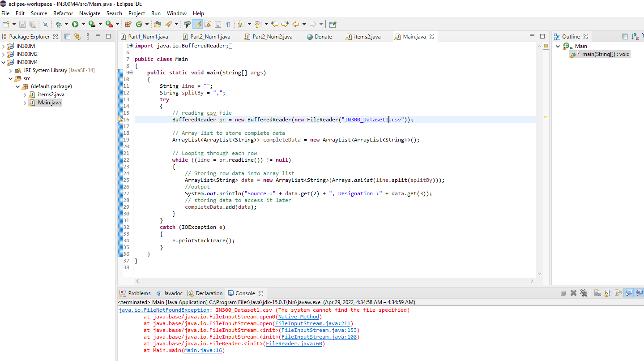Collapse All in the Outline view
This screenshot has width=644, height=361.
[625, 37]
